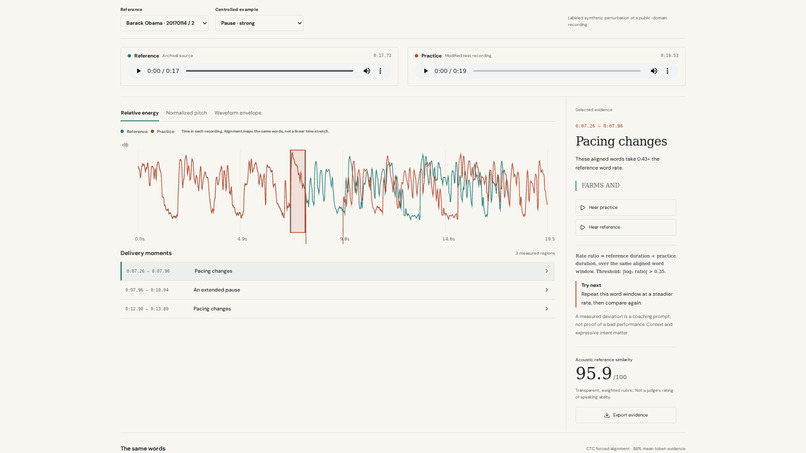Screen dimensions: 806x453
Task: Click the Hear practice button
Action: click(x=626, y=208)
